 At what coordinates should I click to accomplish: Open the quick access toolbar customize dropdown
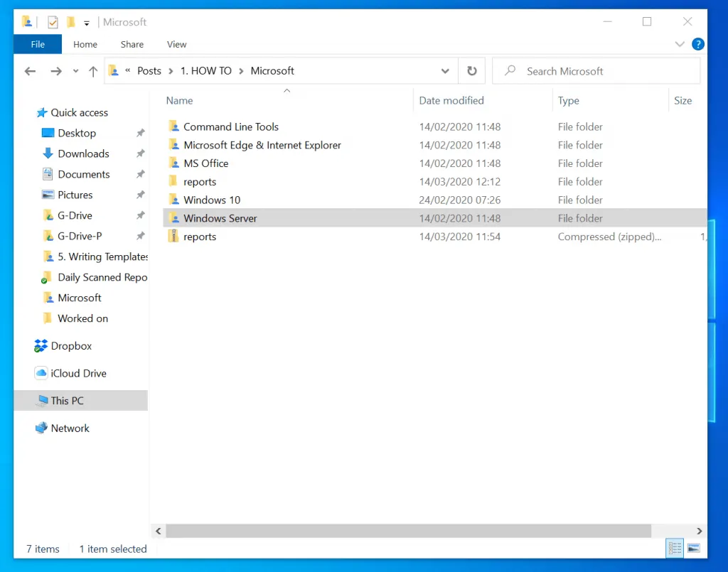pyautogui.click(x=85, y=22)
